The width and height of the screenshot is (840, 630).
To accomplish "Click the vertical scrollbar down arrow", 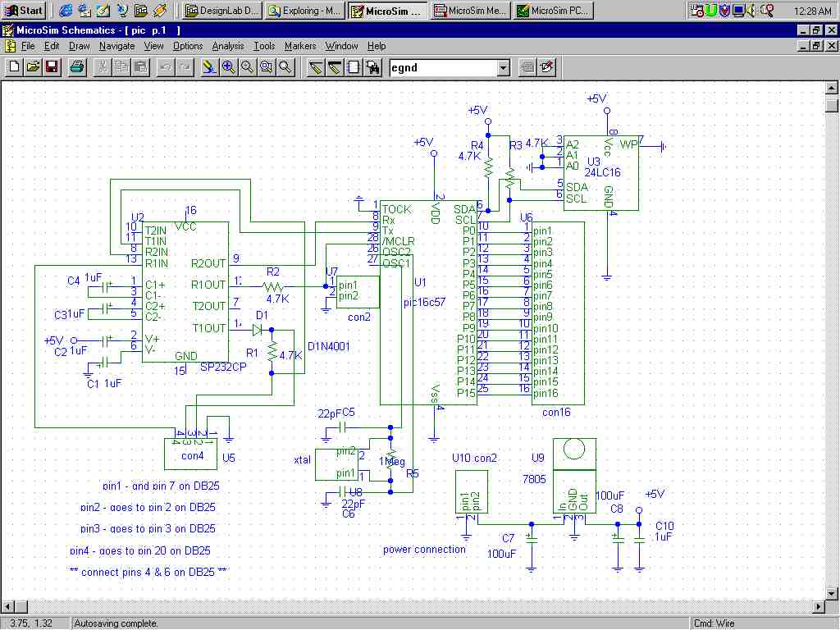I will (832, 593).
